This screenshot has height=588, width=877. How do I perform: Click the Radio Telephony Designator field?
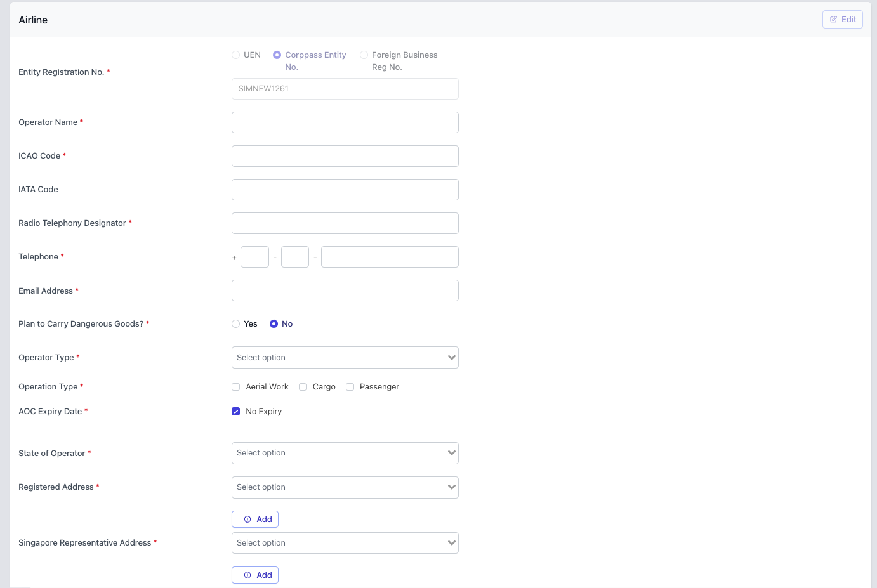point(345,223)
